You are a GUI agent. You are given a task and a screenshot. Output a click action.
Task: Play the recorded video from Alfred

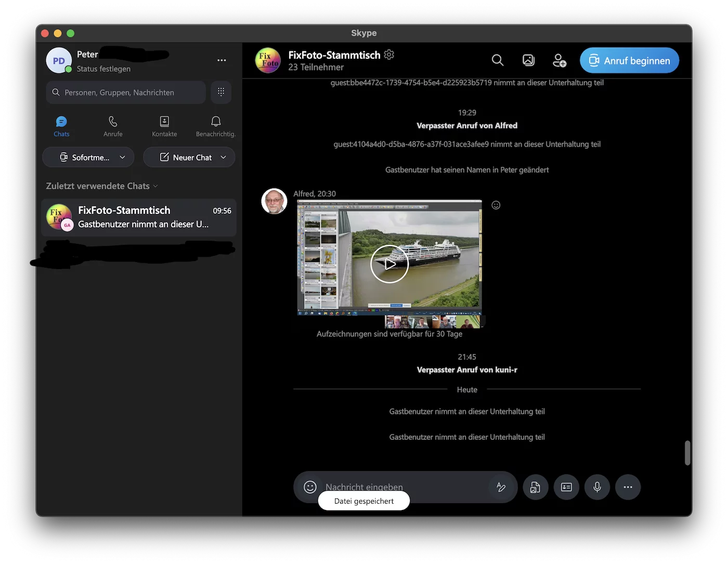click(389, 264)
